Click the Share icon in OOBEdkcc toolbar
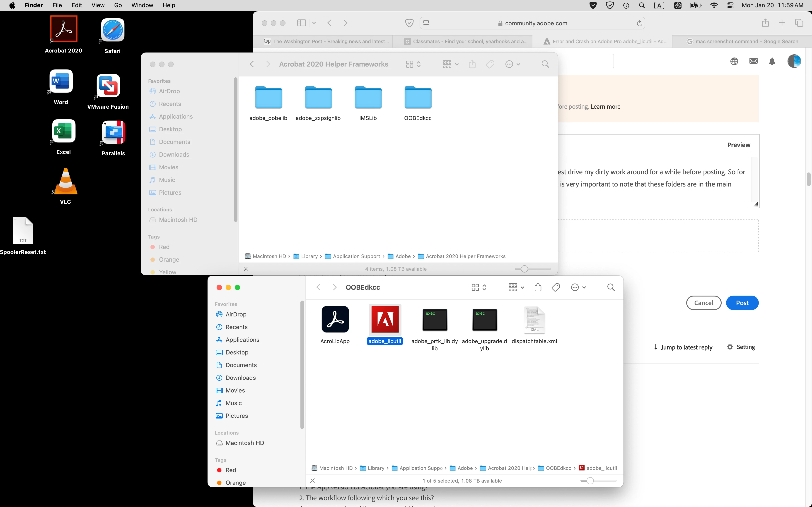Screen dimensions: 812x507 (538, 287)
